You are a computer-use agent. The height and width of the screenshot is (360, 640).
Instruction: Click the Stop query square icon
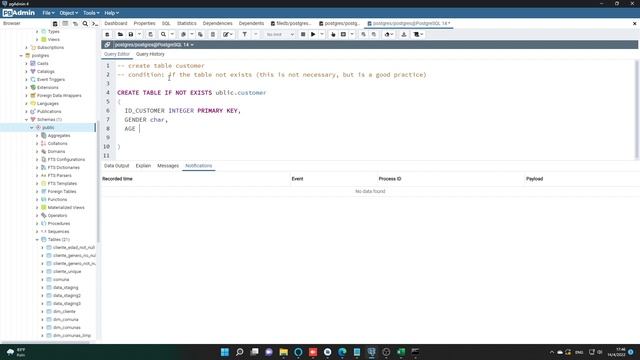303,35
